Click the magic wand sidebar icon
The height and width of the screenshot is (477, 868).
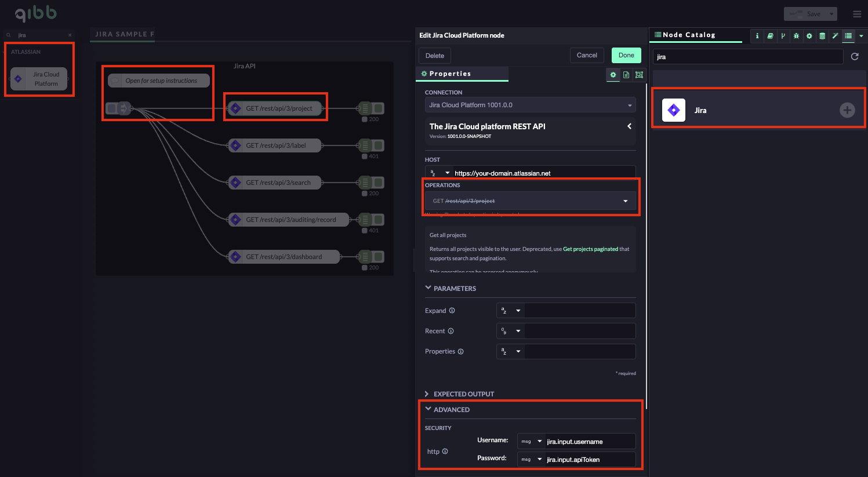point(835,36)
